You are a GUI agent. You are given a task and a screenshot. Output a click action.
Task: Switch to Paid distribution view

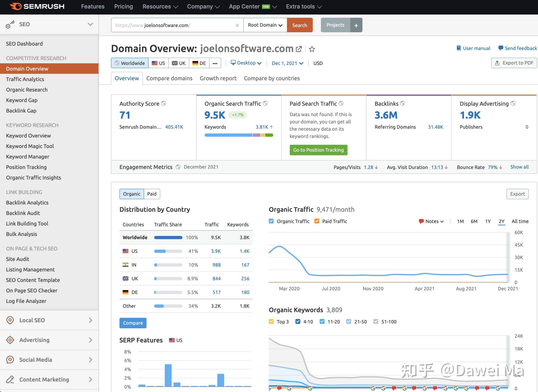152,194
